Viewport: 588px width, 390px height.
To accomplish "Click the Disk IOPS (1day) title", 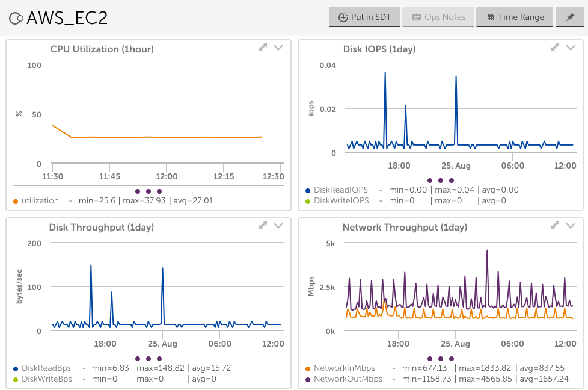I will (379, 49).
